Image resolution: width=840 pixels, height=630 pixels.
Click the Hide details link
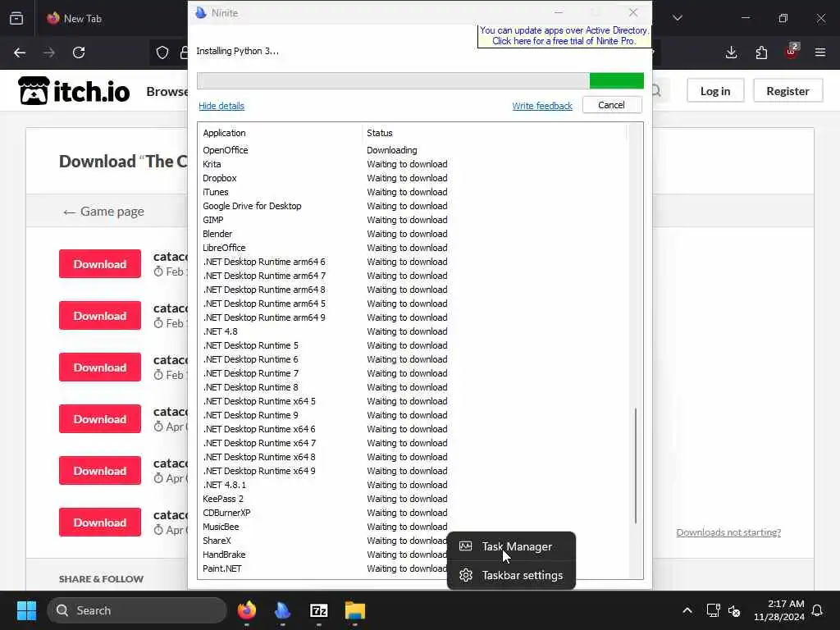221,106
